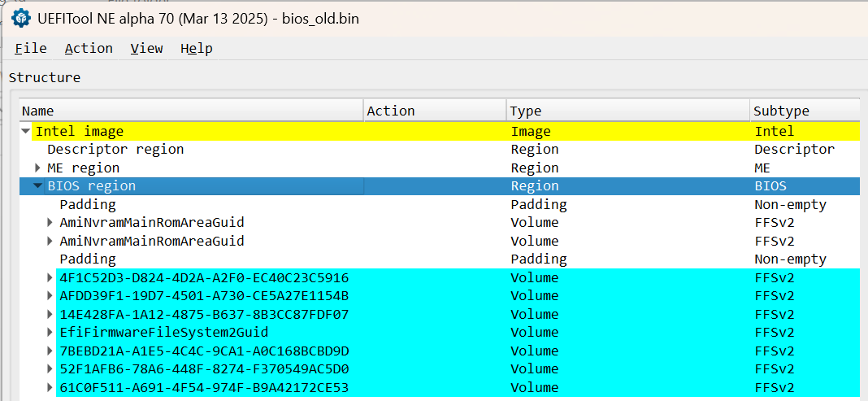This screenshot has height=401, width=868.
Task: Select the Descriptor region row
Action: tap(440, 150)
